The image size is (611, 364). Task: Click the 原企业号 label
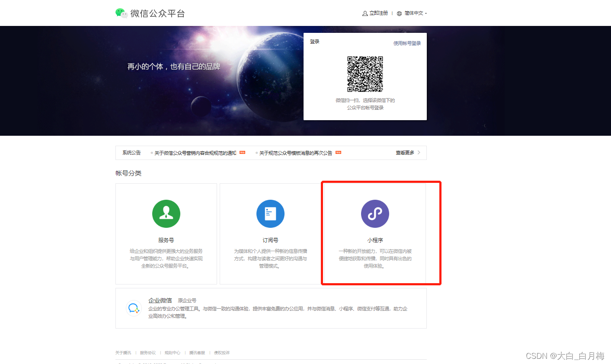click(x=187, y=300)
